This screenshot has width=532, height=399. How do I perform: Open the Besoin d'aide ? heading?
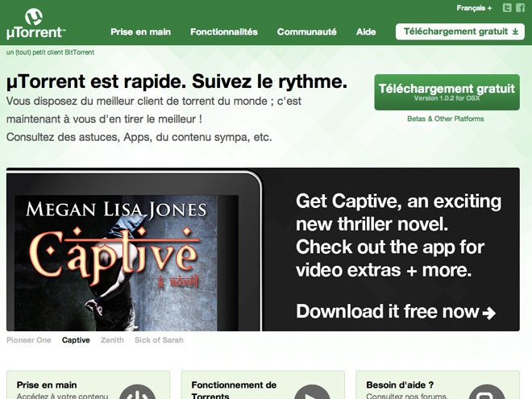(x=400, y=385)
